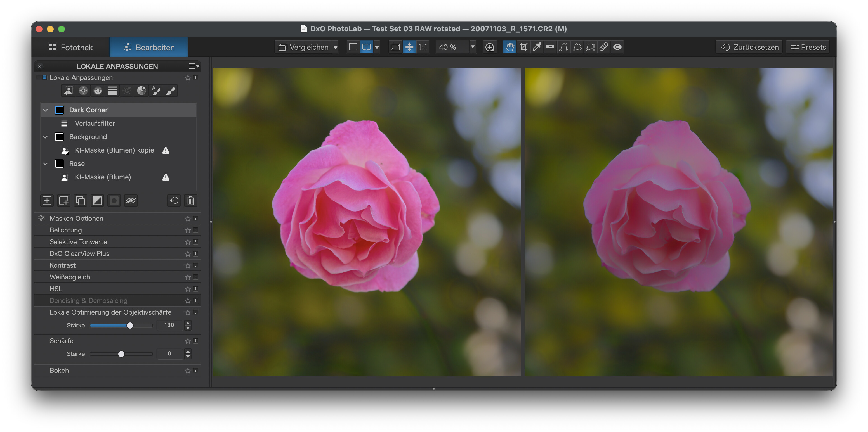Invert the selected mask

[x=97, y=201]
